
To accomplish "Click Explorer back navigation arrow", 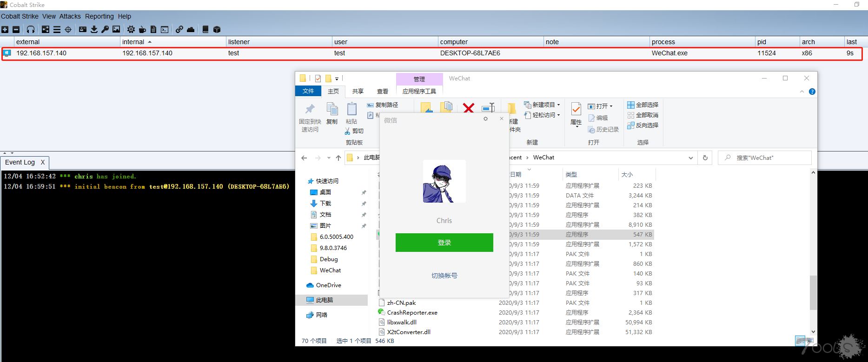I will click(304, 158).
